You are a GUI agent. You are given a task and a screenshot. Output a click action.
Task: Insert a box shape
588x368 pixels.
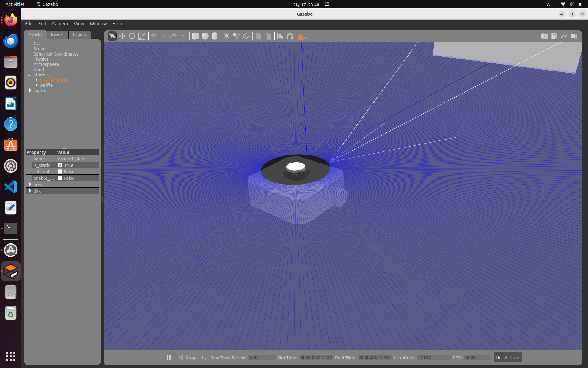click(x=195, y=36)
